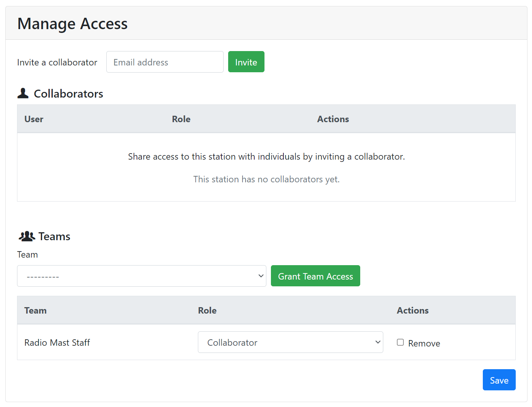Open the Collaborator role dropdown
Screen dimensions: 532x407
[x=290, y=342]
